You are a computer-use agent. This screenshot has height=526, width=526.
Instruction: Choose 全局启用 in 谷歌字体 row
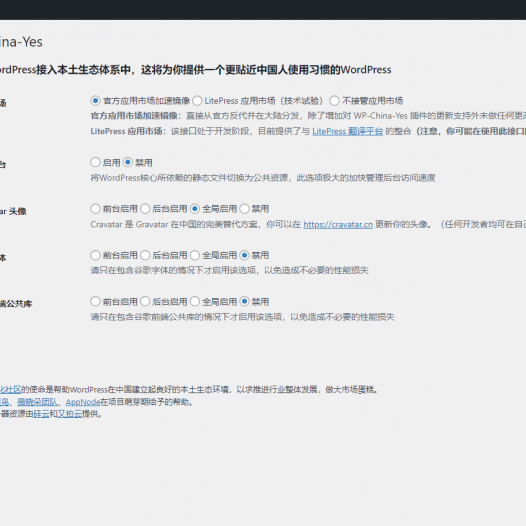point(195,255)
